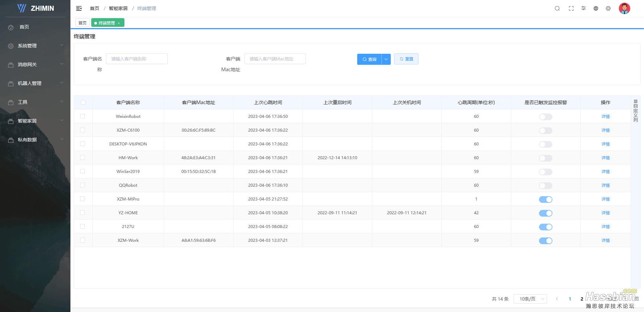Check the XZM-C6100 row checkbox
This screenshot has width=644, height=312.
point(83,130)
